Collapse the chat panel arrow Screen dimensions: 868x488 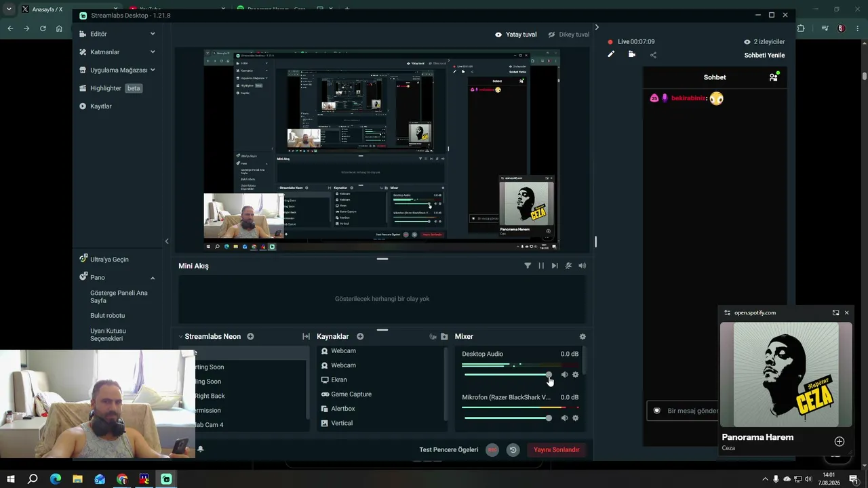point(597,27)
